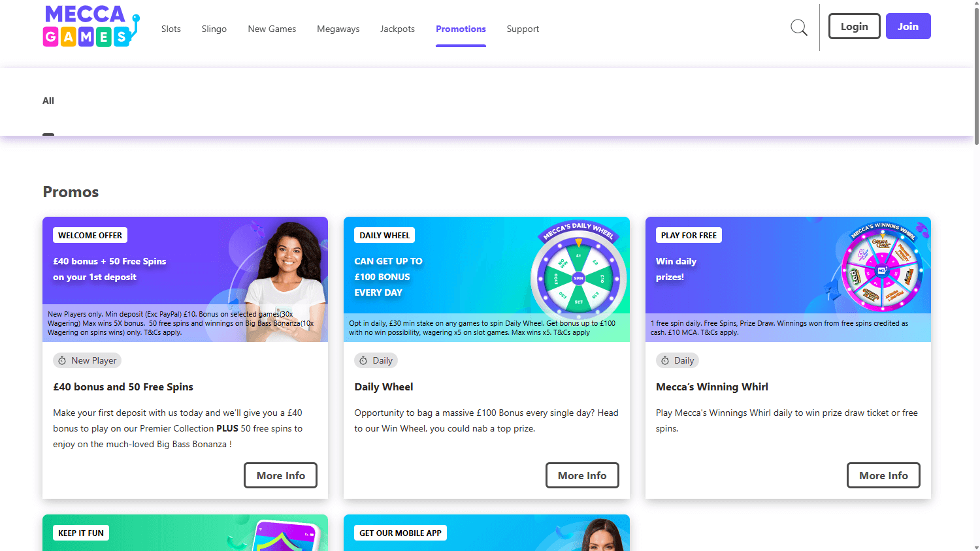Click the Welcome Offer banner image
The width and height of the screenshot is (980, 551).
coord(185,279)
